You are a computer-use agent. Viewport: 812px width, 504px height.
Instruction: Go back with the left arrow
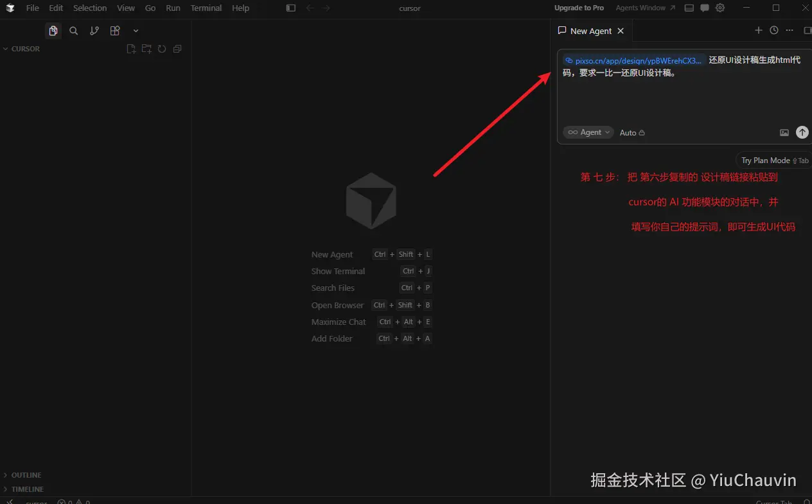310,8
